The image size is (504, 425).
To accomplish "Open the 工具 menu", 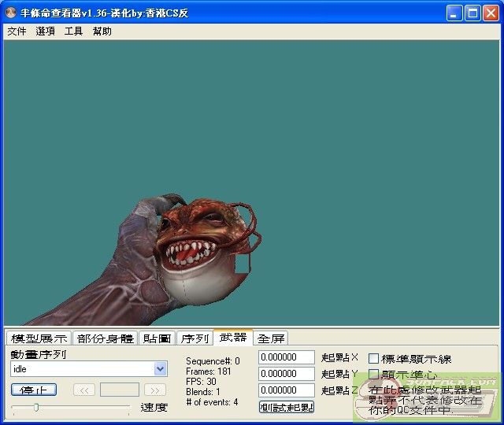I will tap(73, 31).
